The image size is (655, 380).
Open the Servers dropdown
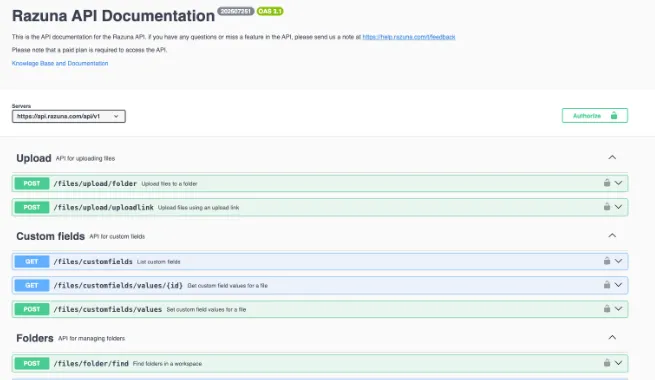point(69,116)
